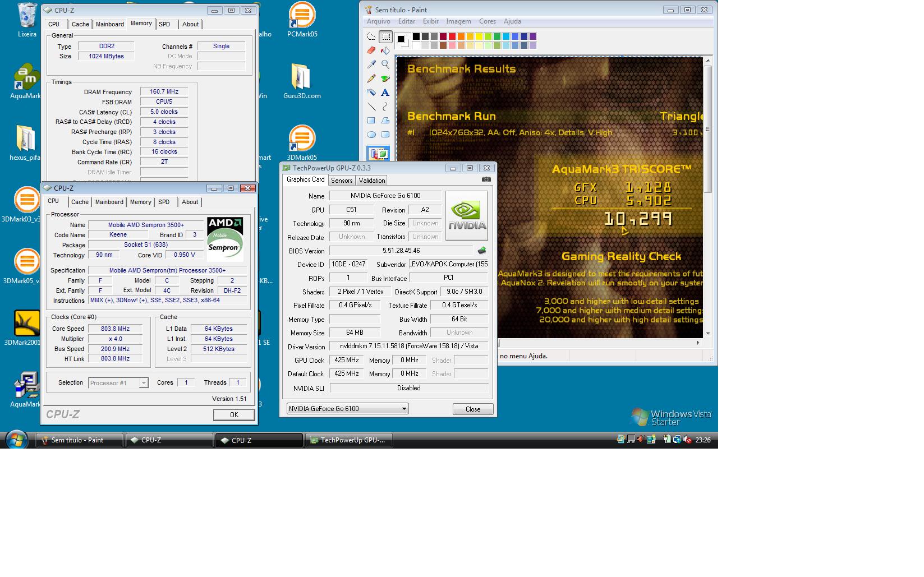924x577 pixels.
Task: Pick the red color swatch in Paint palette
Action: point(452,36)
